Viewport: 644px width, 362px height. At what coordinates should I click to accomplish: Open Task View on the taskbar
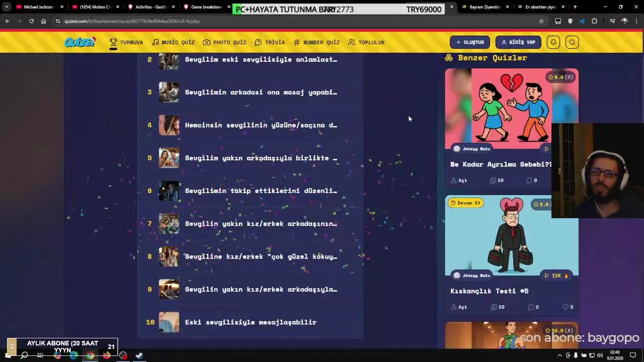click(x=40, y=355)
